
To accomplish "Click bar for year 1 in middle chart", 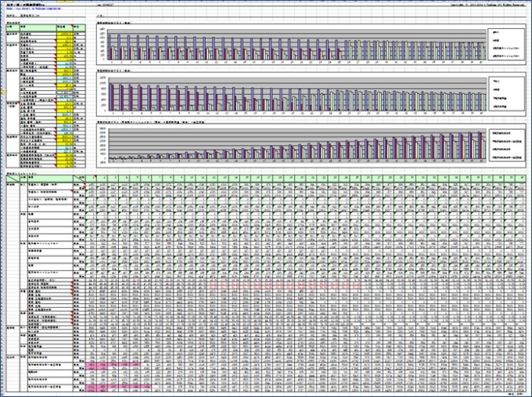I will click(113, 97).
